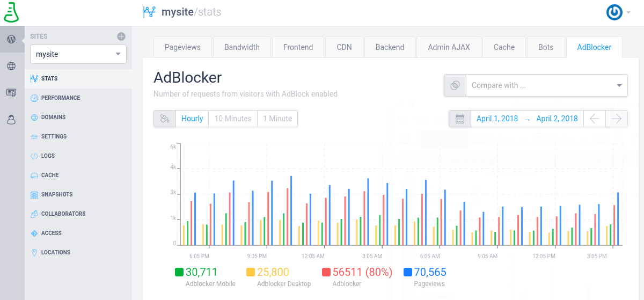Switch to the Bandwidth tab
The height and width of the screenshot is (300, 644).
point(242,47)
